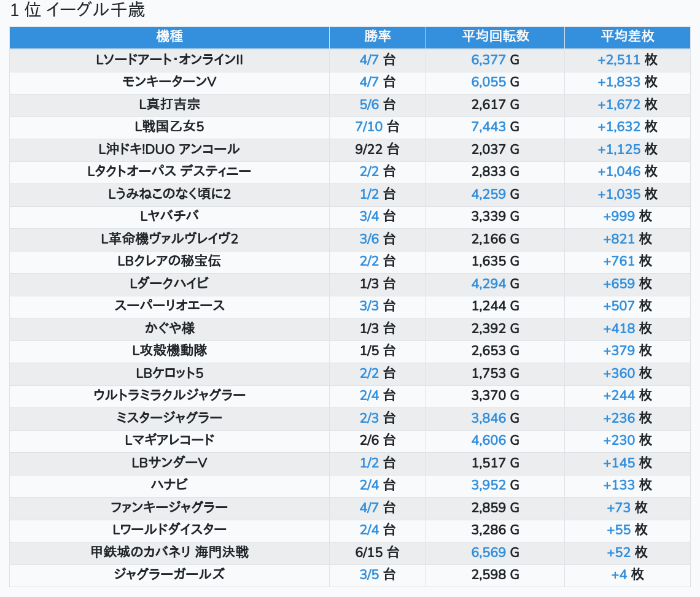
Task: Select L革命機ヴァルヴレイヴ2 machine name
Action: point(169,239)
